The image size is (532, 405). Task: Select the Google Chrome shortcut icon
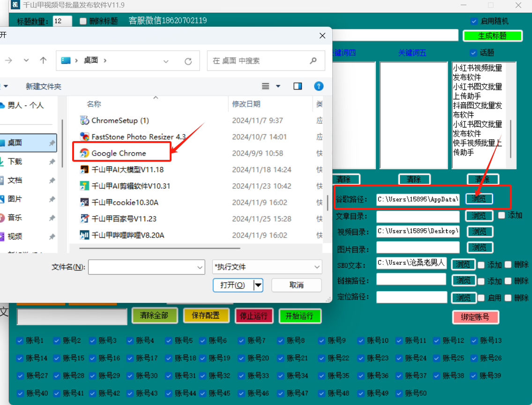click(84, 153)
